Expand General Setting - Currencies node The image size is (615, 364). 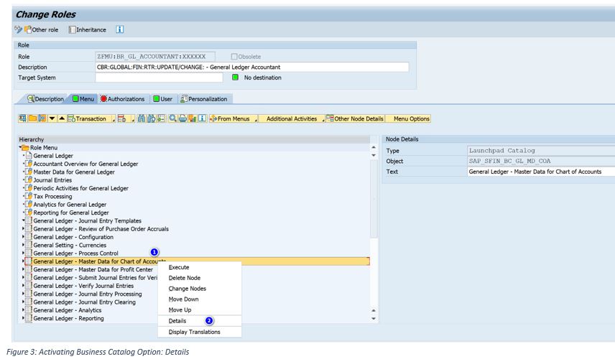[23, 245]
